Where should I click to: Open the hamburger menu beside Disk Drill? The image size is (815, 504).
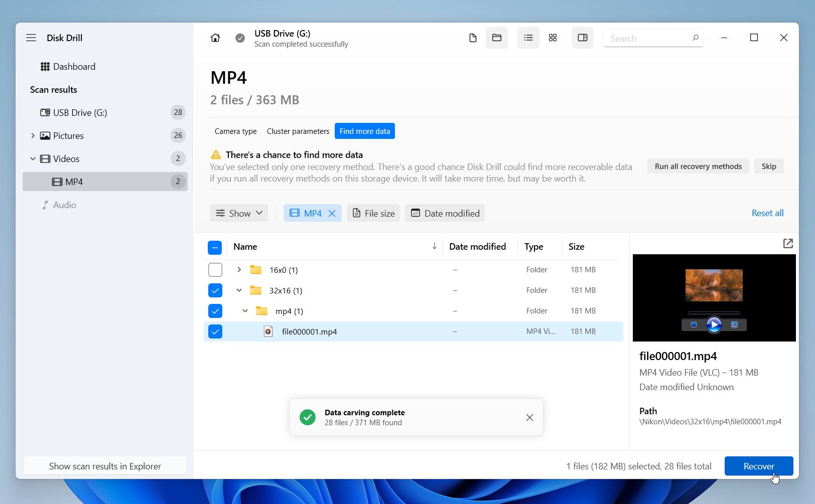31,38
